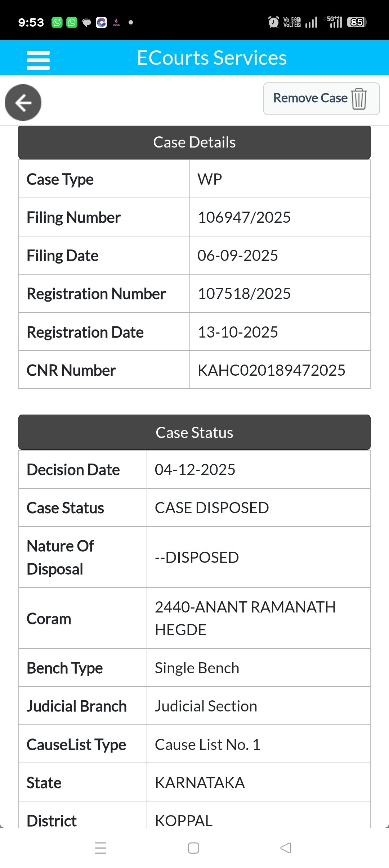Tap the Android back triangle icon
This screenshot has height=868, width=389.
click(286, 848)
